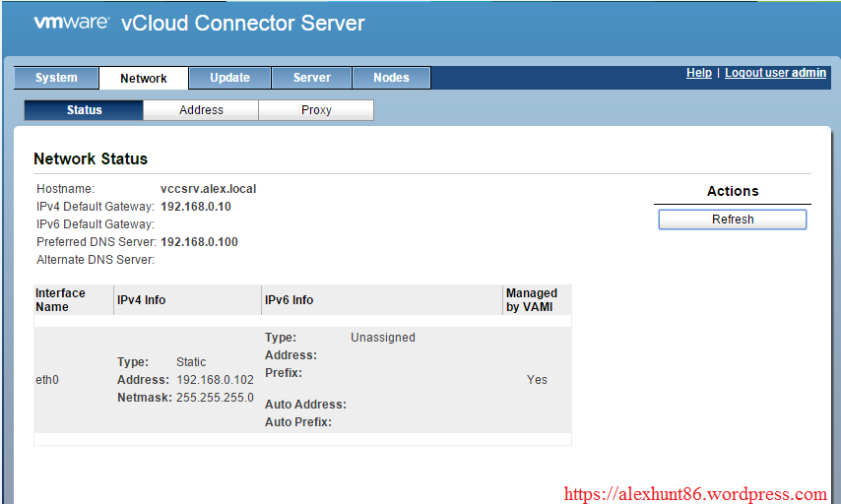
Task: Select the eth0 interface row name
Action: 47,380
